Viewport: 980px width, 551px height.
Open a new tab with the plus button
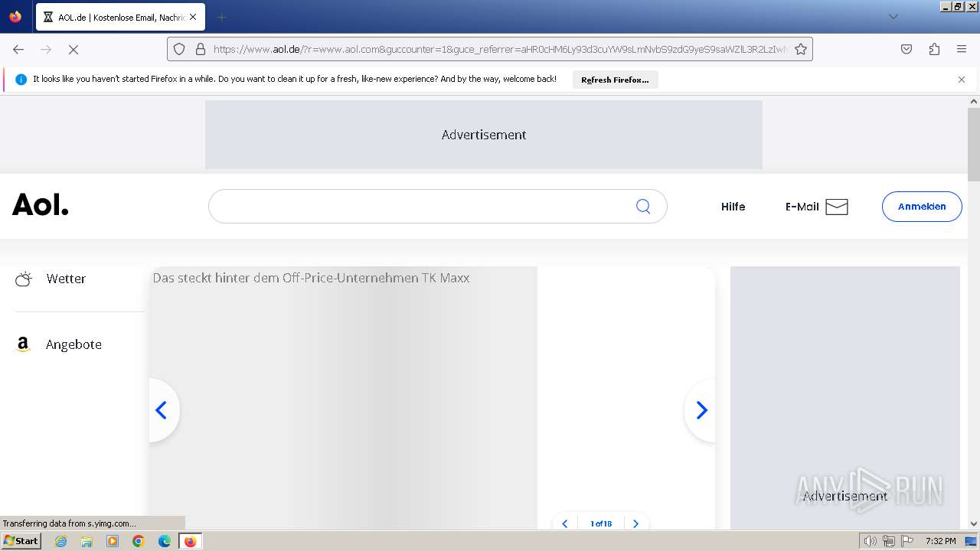click(x=221, y=17)
